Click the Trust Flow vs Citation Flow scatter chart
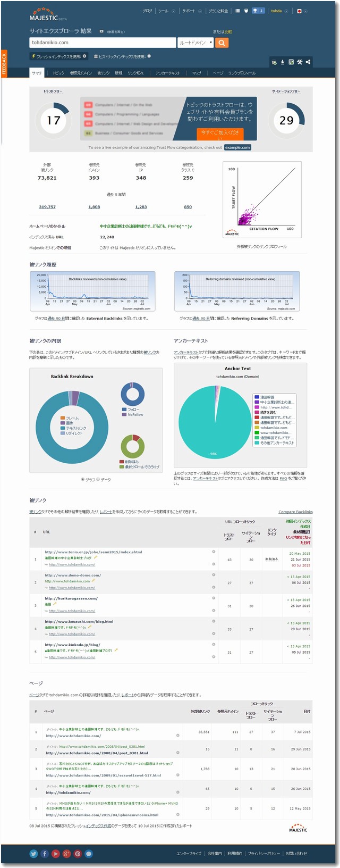Screen dimensions: 340x868 pyautogui.click(x=262, y=199)
